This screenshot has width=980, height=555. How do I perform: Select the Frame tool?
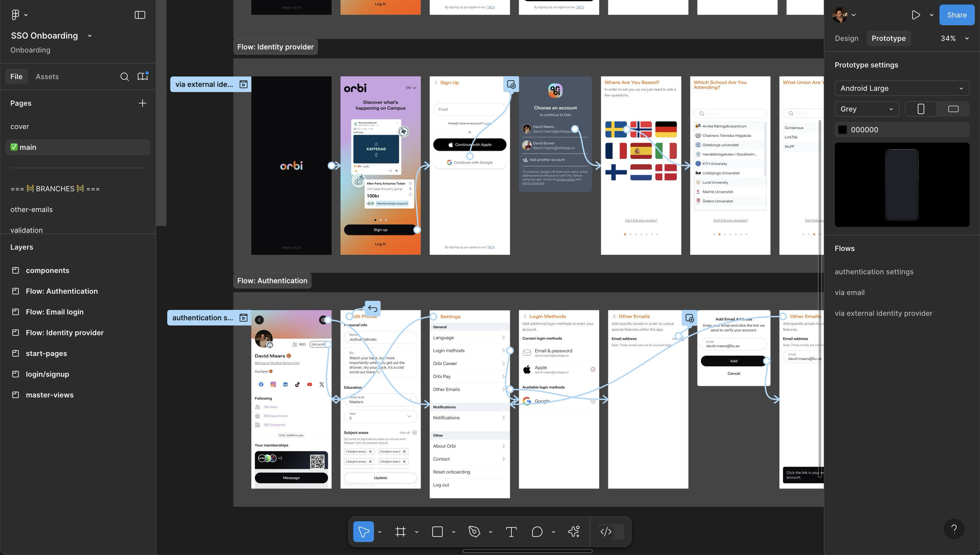tap(401, 531)
